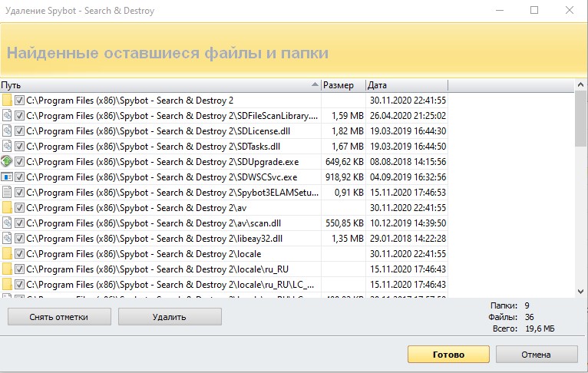This screenshot has width=588, height=373.
Task: Click the date 26.04.2020 21:25:02
Action: (408, 116)
